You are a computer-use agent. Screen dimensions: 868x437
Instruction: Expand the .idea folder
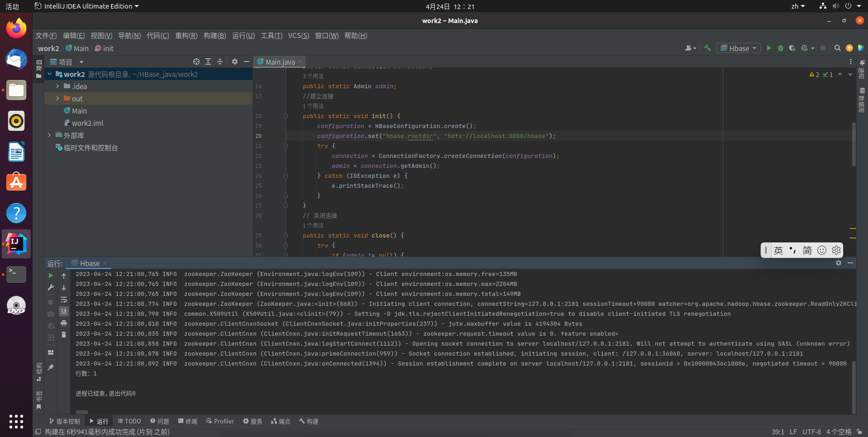[x=57, y=86]
